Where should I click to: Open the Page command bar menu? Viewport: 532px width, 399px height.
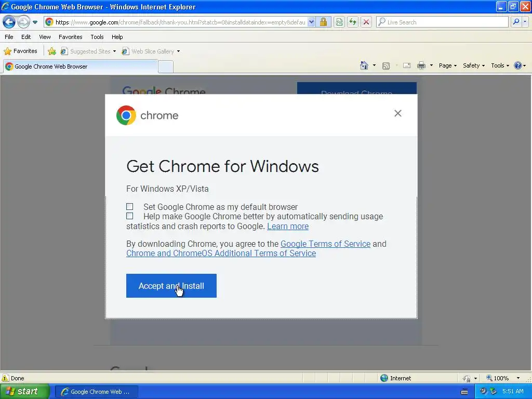(447, 65)
